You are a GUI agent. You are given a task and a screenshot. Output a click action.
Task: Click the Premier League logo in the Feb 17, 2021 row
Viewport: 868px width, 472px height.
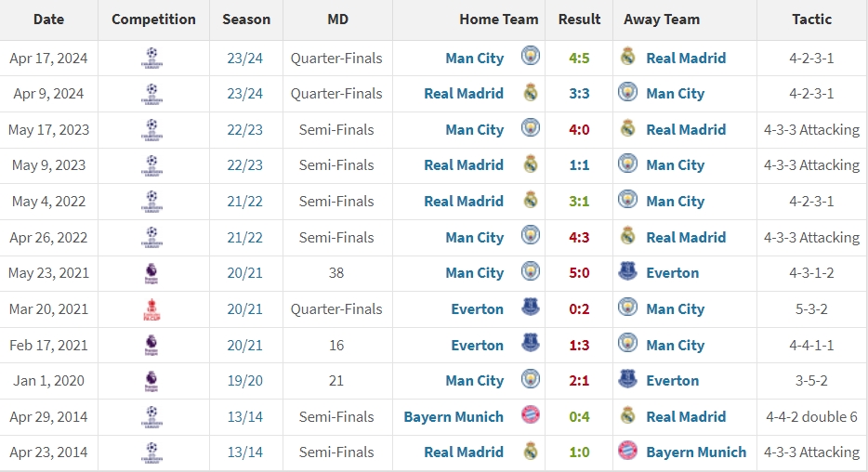pos(152,345)
